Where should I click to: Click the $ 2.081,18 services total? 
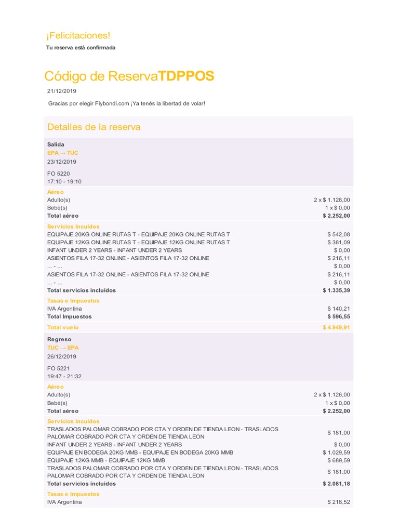336,484
